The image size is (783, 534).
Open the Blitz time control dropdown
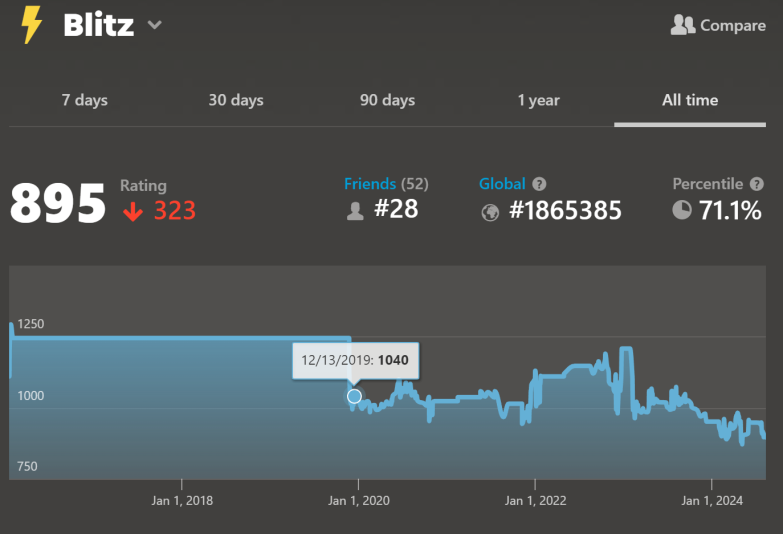pyautogui.click(x=155, y=25)
